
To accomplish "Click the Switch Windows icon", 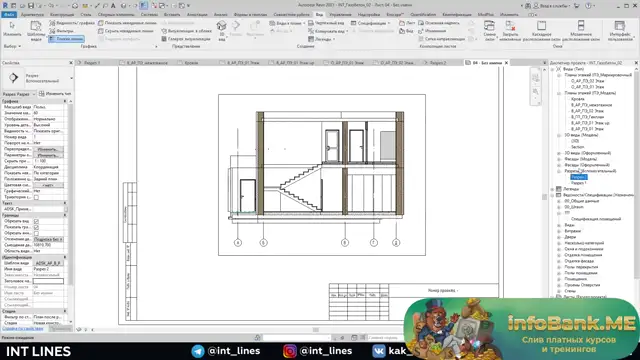I will [489, 30].
